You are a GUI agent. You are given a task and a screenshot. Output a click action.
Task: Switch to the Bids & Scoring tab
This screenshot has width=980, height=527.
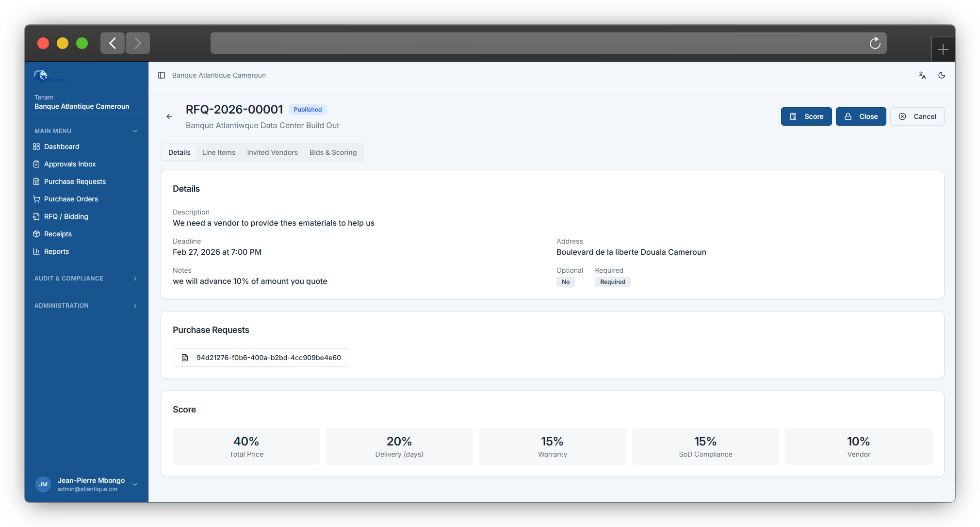click(333, 152)
